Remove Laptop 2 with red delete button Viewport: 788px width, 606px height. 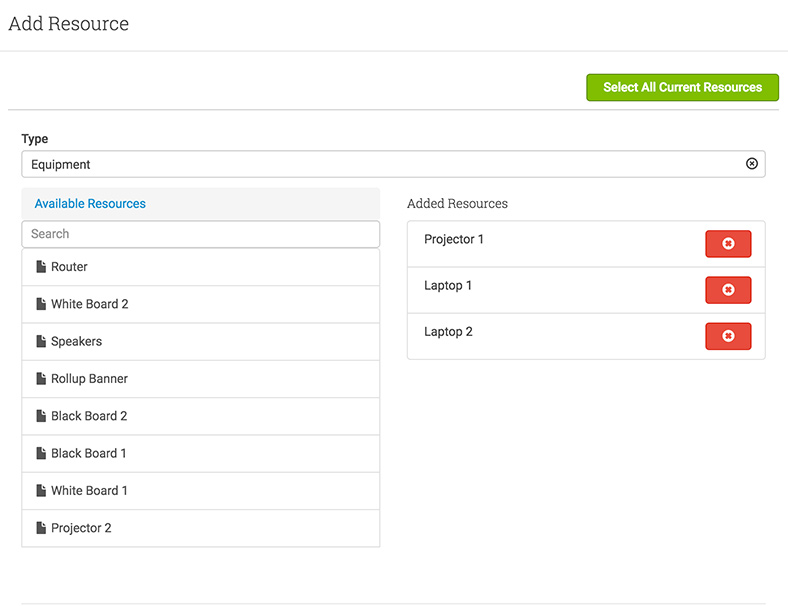pyautogui.click(x=728, y=336)
